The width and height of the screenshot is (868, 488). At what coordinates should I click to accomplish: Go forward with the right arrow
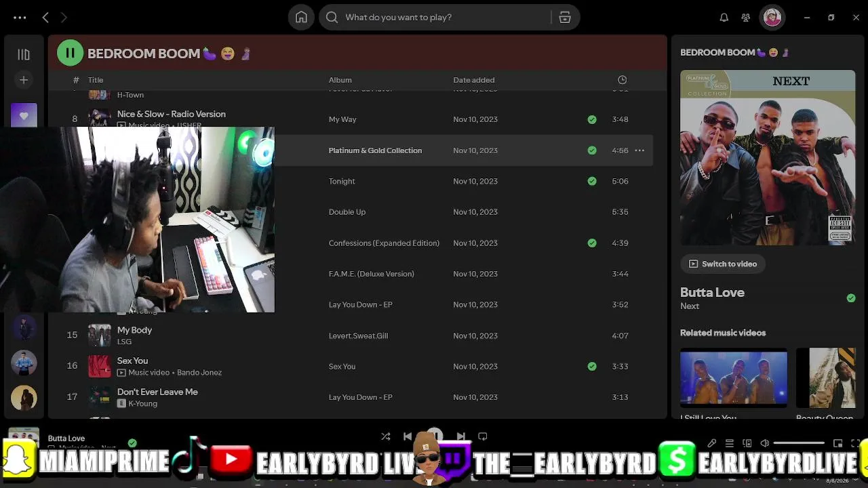(x=64, y=18)
